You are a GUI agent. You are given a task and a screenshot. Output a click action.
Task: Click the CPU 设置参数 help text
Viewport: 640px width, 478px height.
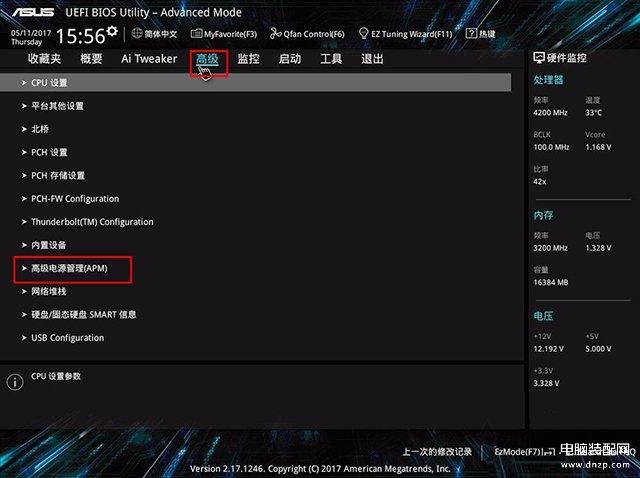pos(56,376)
